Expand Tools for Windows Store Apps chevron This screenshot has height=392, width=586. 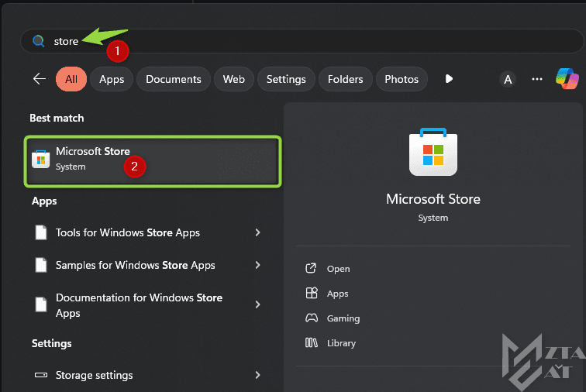pos(257,232)
